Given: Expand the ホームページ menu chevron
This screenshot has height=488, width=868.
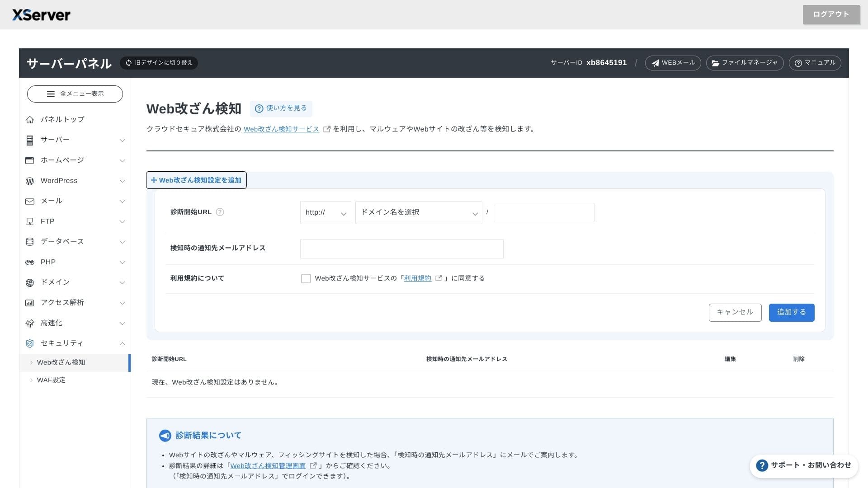Looking at the screenshot, I should 122,161.
